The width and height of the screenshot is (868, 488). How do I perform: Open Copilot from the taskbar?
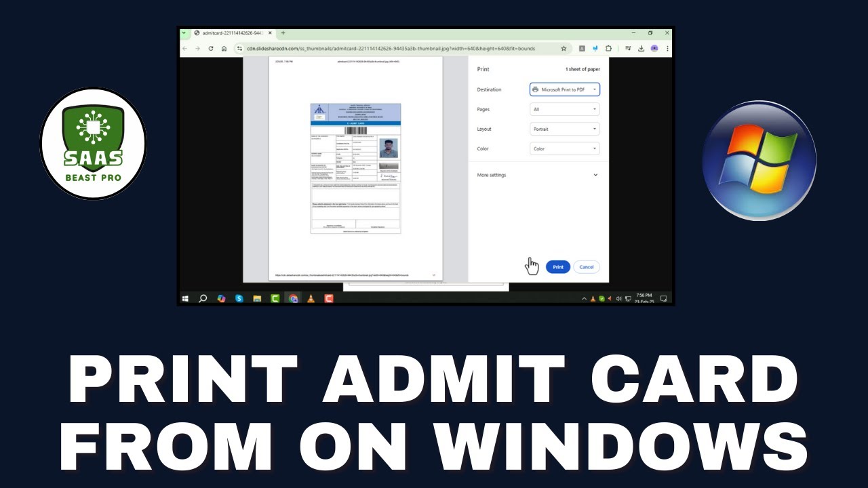click(x=221, y=298)
